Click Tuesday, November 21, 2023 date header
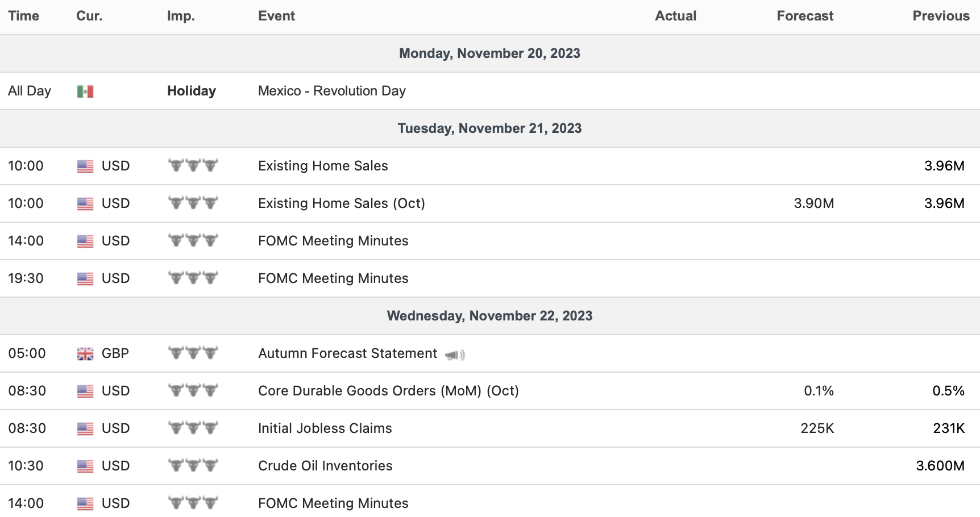980x517 pixels. click(489, 128)
